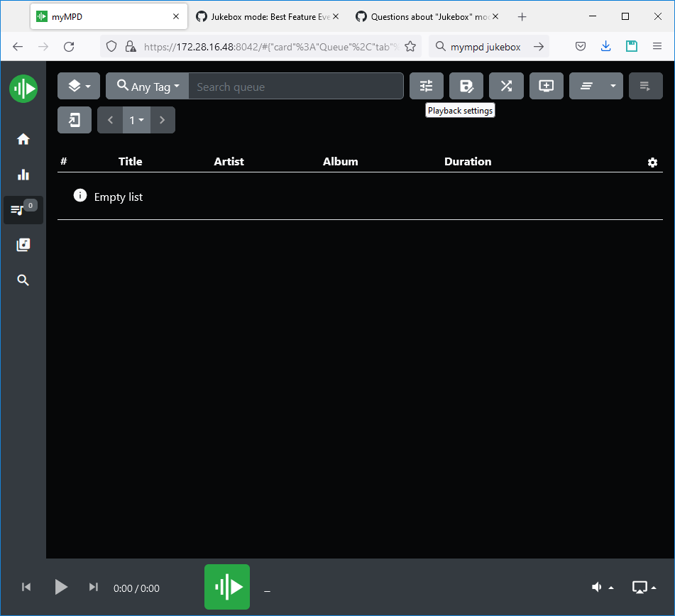Open Playback settings
This screenshot has width=675, height=616.
(426, 86)
